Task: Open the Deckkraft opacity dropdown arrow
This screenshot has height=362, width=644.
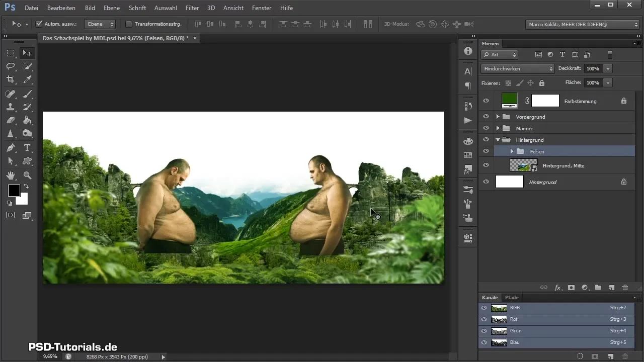Action: [x=608, y=68]
